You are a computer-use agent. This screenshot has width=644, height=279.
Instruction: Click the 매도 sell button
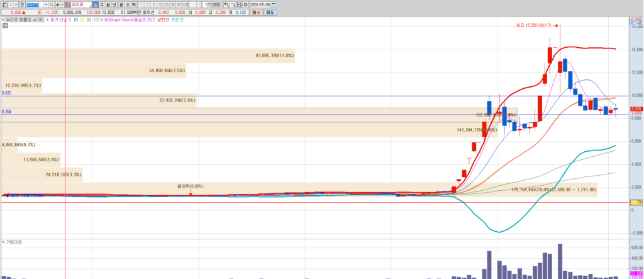pyautogui.click(x=270, y=13)
